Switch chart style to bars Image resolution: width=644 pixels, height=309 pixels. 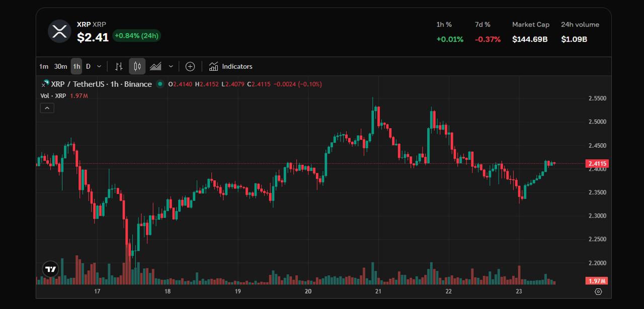(119, 66)
